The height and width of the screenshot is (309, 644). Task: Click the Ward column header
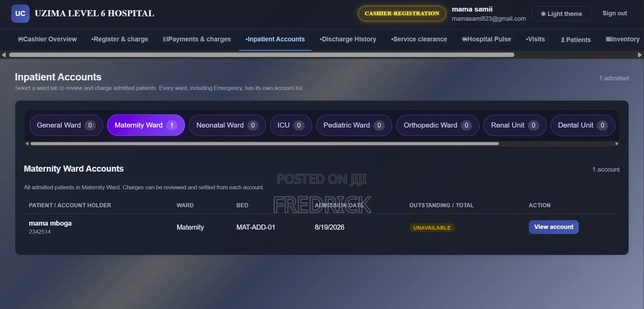pos(185,205)
